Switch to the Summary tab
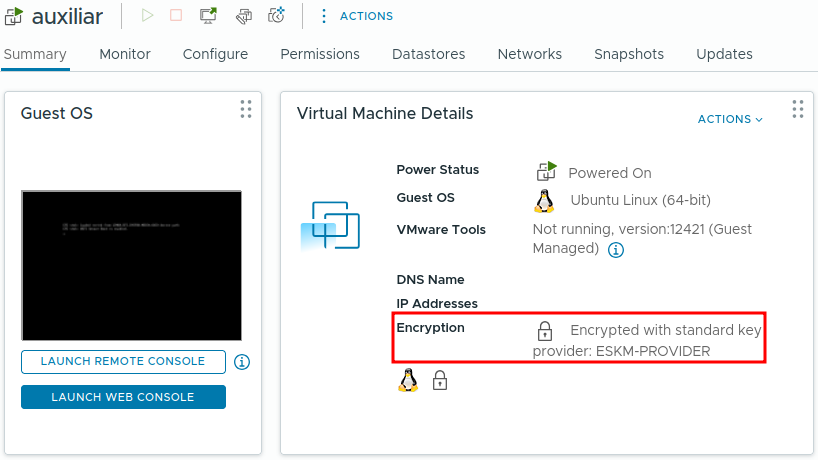Screen dimensions: 818x460 click(35, 54)
